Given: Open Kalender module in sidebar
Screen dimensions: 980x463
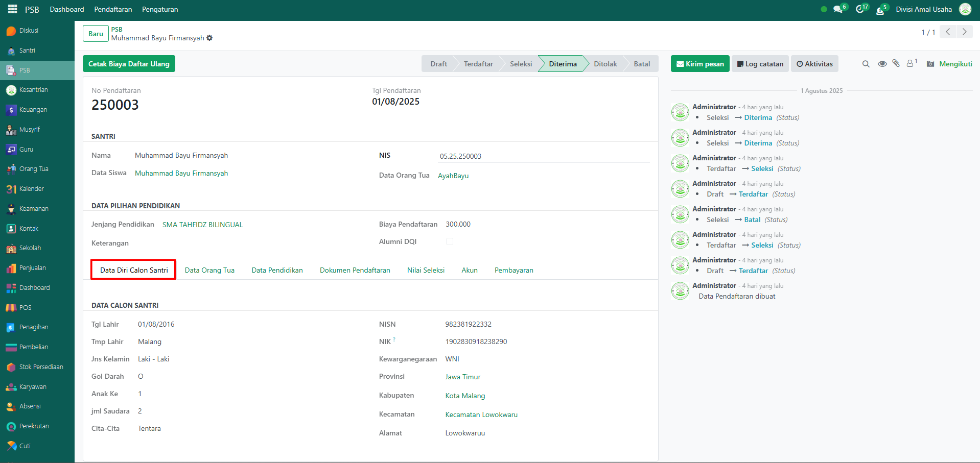Looking at the screenshot, I should (31, 189).
